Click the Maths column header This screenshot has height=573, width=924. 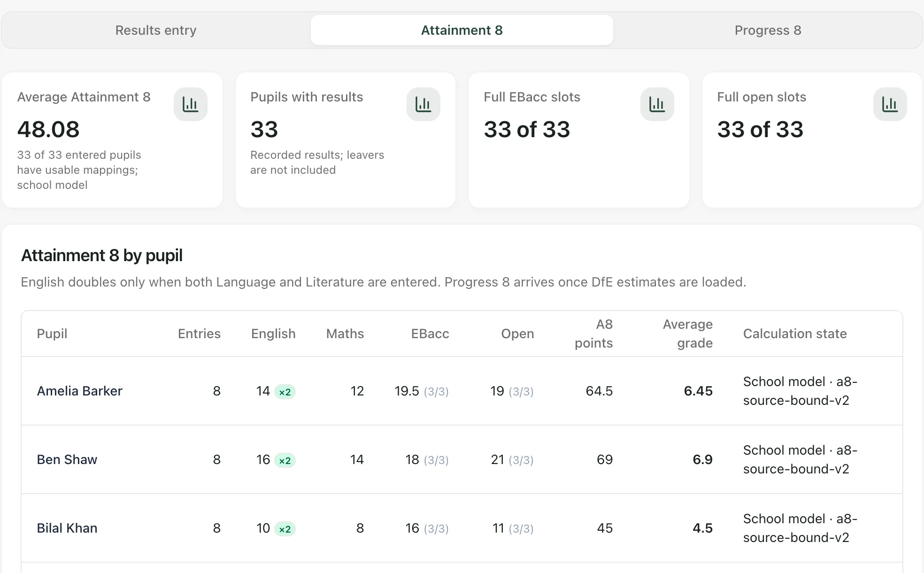click(345, 333)
